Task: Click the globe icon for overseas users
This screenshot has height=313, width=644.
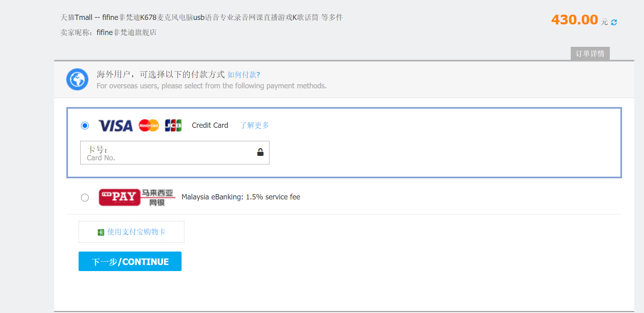Action: [77, 79]
